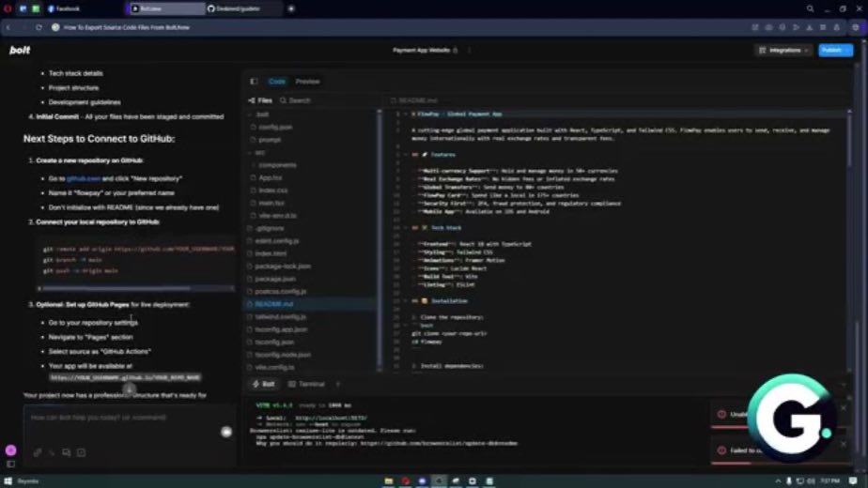Open the prompt file
868x488 pixels.
coord(270,140)
